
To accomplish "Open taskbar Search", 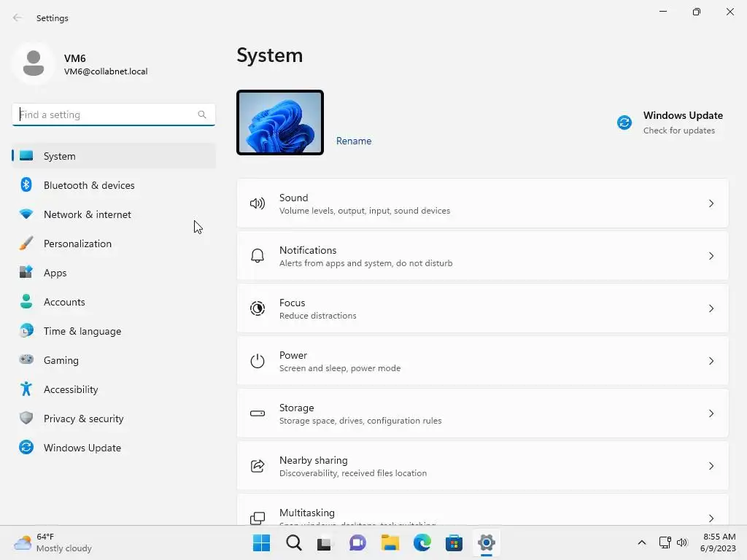I will pyautogui.click(x=293, y=542).
